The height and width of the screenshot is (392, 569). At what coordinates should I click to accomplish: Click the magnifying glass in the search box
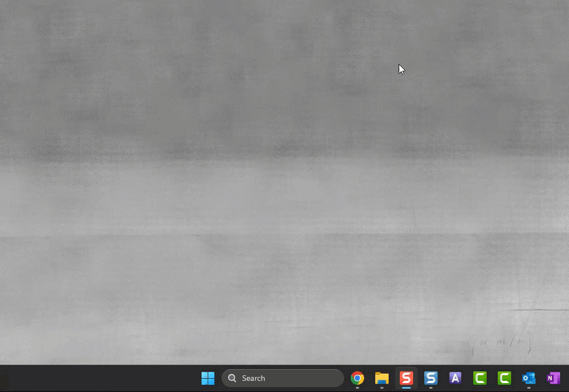233,378
